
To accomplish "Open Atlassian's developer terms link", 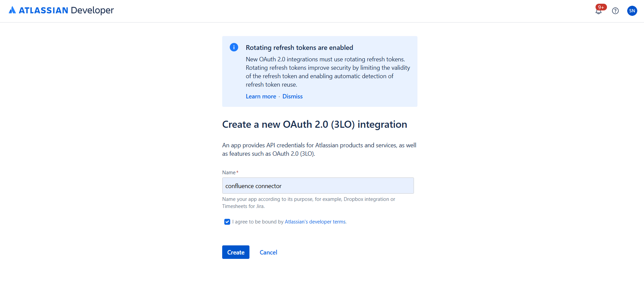I will (316, 222).
